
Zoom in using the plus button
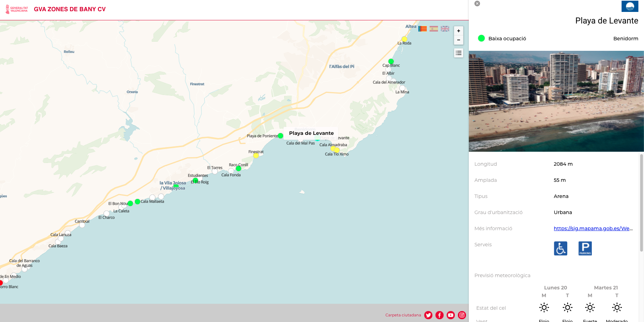coord(458,30)
